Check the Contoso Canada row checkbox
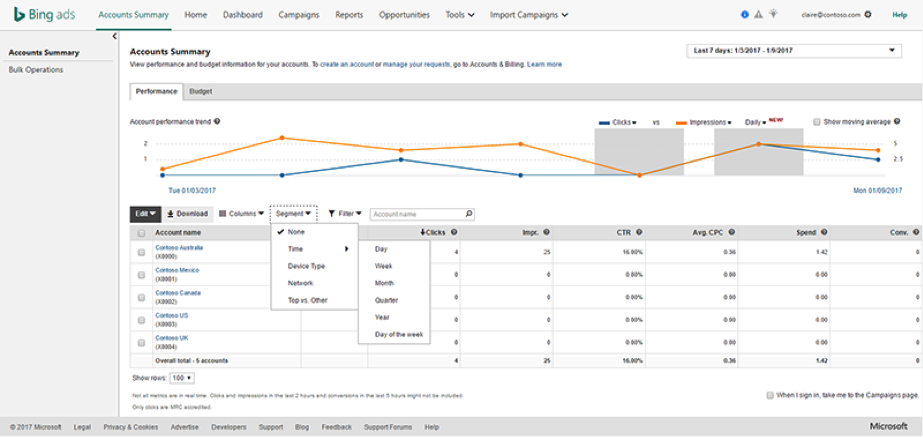 tap(141, 297)
